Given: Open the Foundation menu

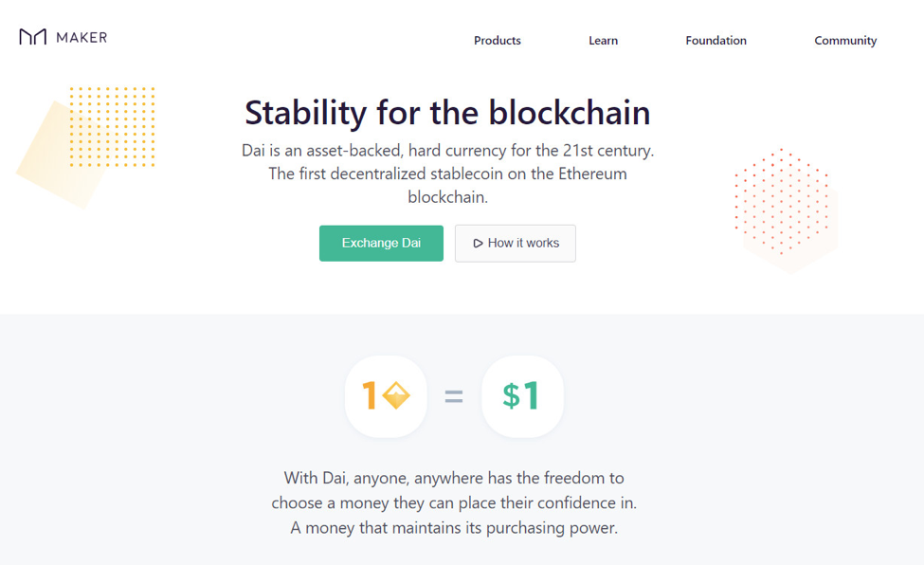Looking at the screenshot, I should (x=716, y=40).
